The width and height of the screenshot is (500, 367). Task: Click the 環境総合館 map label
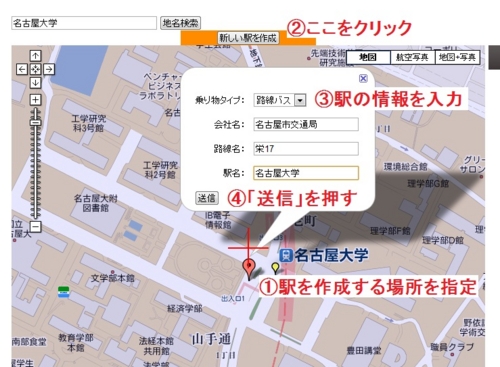[405, 166]
